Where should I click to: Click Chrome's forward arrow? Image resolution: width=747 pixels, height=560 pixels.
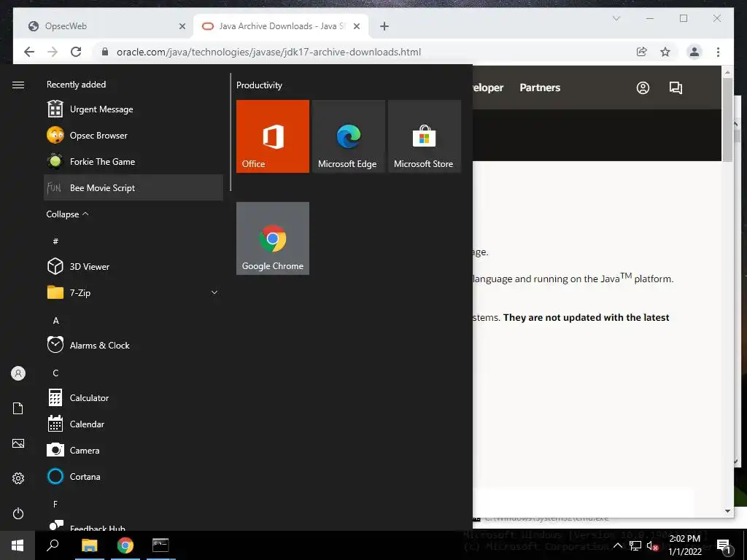point(53,52)
